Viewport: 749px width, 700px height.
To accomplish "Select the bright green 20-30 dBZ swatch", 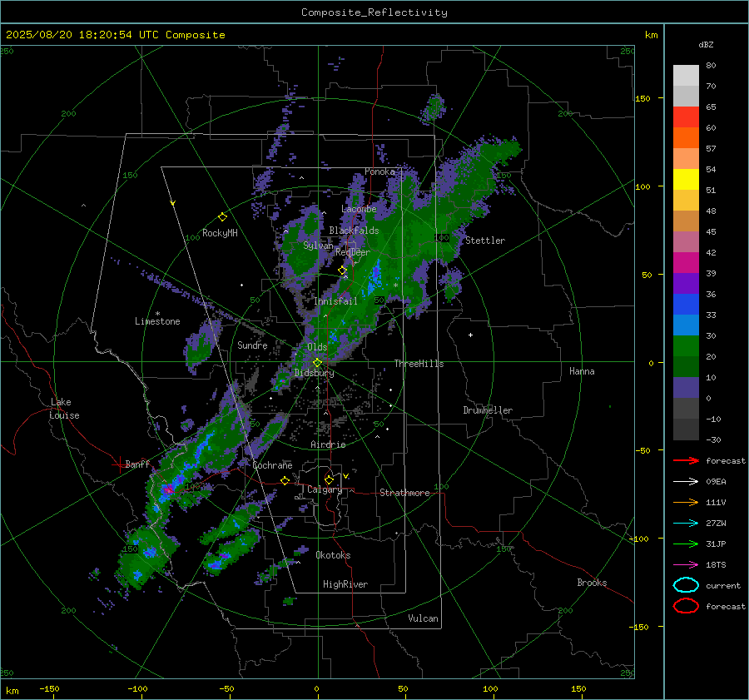I will [686, 346].
